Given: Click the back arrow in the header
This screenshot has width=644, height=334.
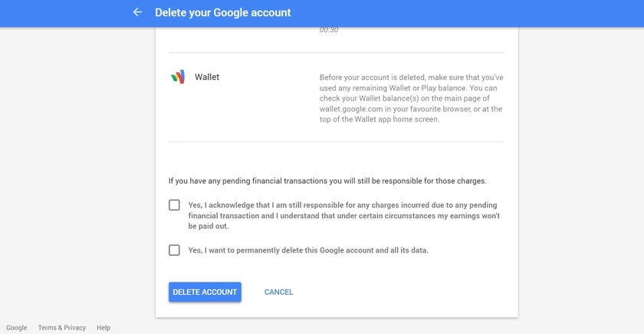Looking at the screenshot, I should pos(137,12).
